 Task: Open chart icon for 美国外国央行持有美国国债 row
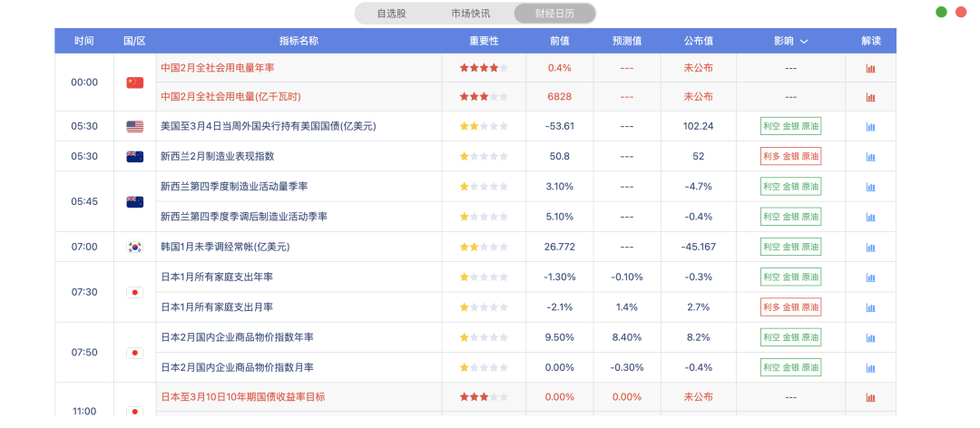coord(870,126)
